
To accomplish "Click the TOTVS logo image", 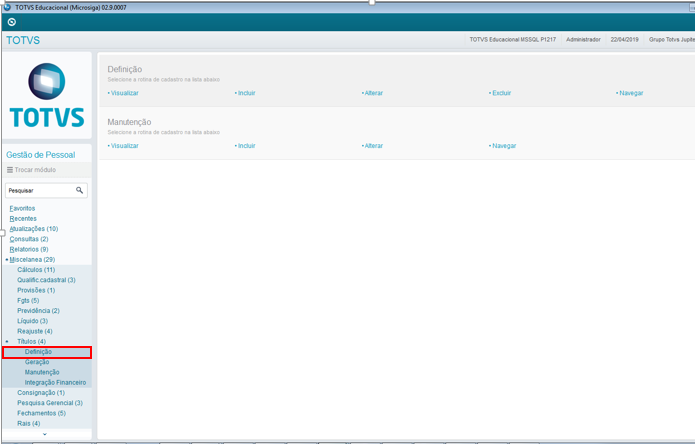I will tap(47, 95).
